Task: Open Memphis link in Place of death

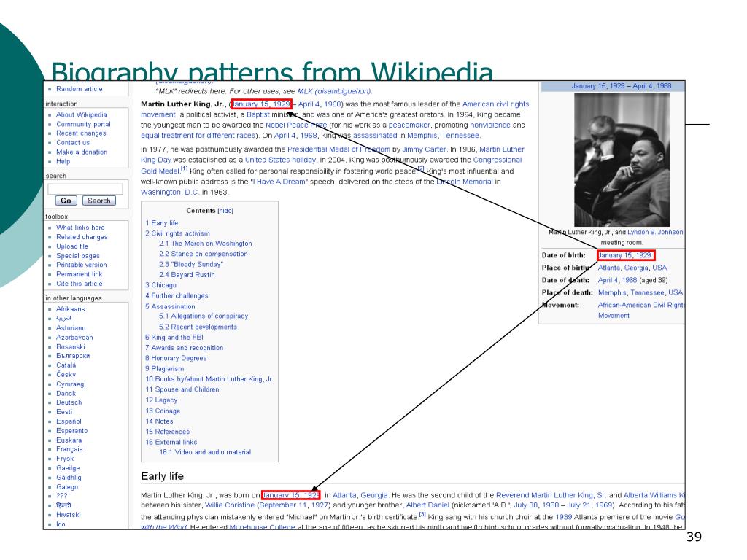Action: 612,293
